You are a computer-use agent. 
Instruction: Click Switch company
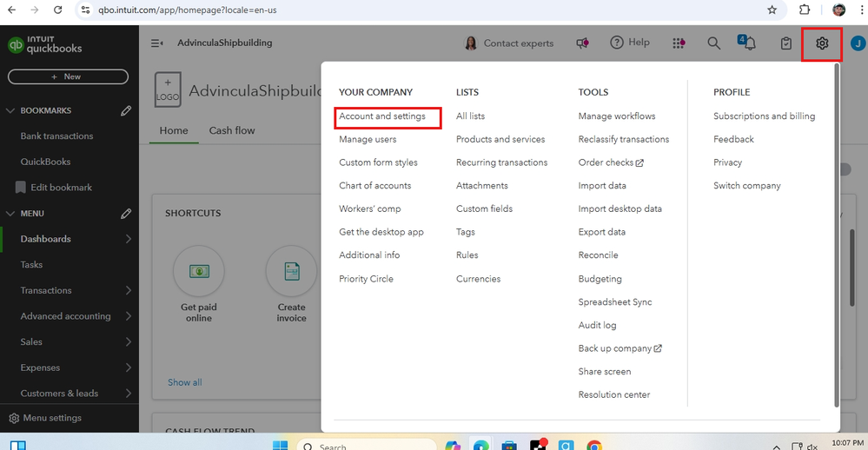point(746,186)
